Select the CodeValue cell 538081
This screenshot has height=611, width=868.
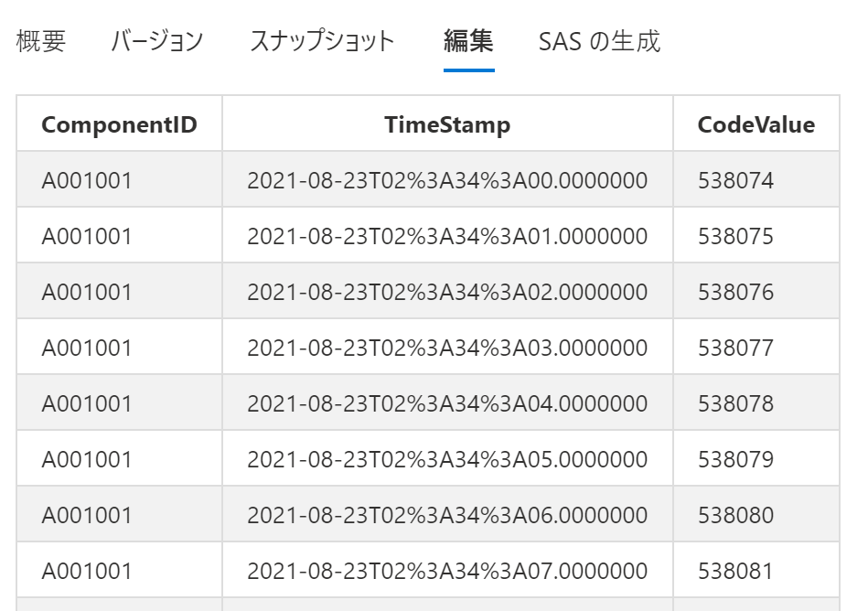pyautogui.click(x=735, y=571)
